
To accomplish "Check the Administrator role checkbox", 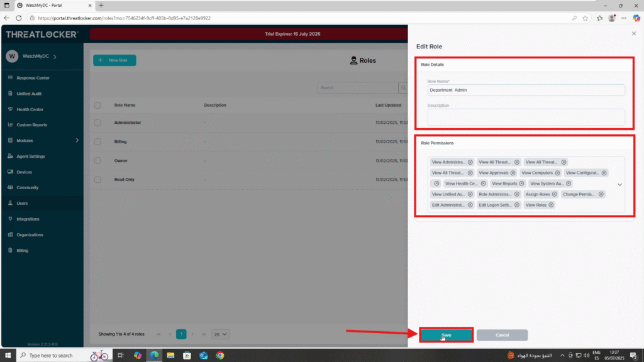I will [97, 123].
